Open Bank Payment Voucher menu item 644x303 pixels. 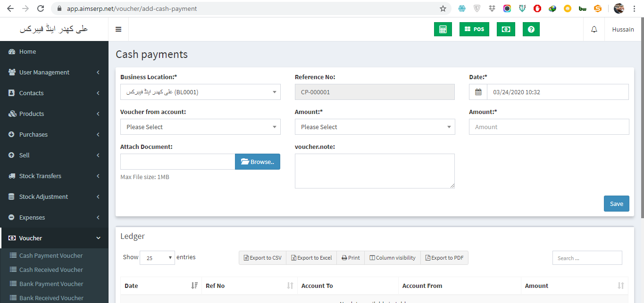pyautogui.click(x=51, y=284)
